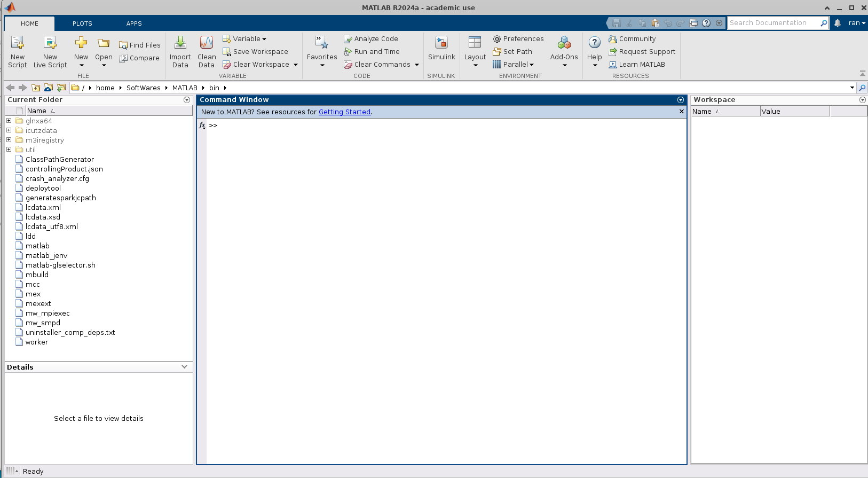
Task: Click Find Files
Action: click(140, 45)
